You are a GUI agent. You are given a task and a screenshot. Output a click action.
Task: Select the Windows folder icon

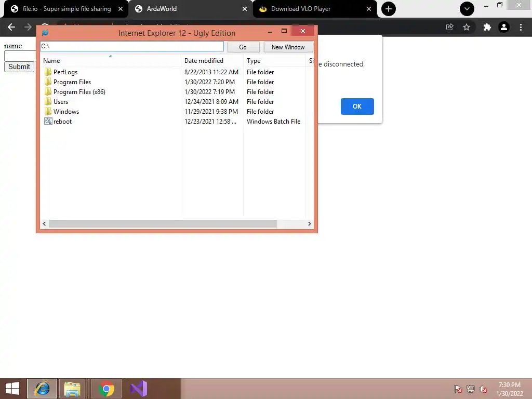coord(48,111)
